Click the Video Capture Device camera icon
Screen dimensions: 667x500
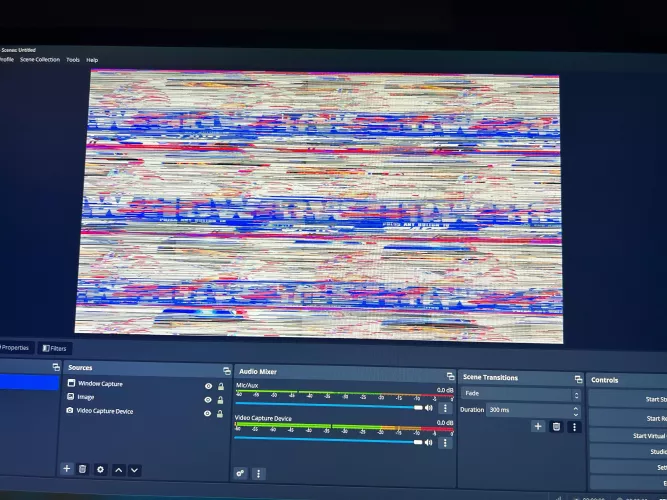point(69,410)
